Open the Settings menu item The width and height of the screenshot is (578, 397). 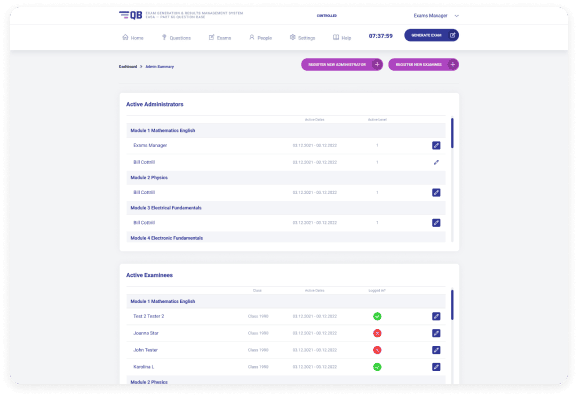(x=302, y=38)
